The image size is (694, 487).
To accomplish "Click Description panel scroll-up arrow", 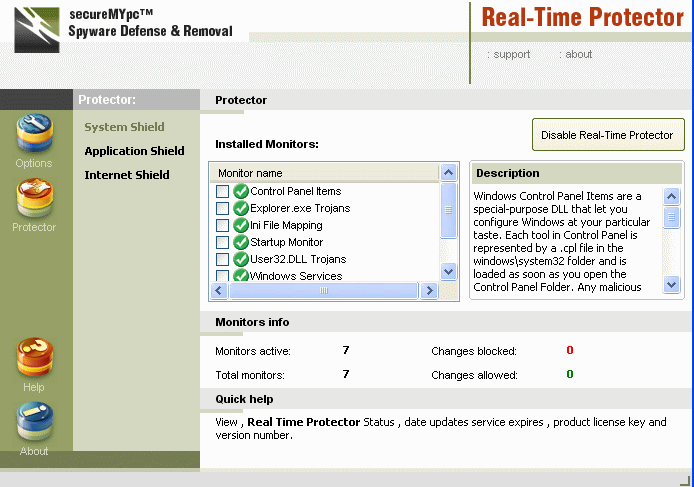I will [x=671, y=196].
